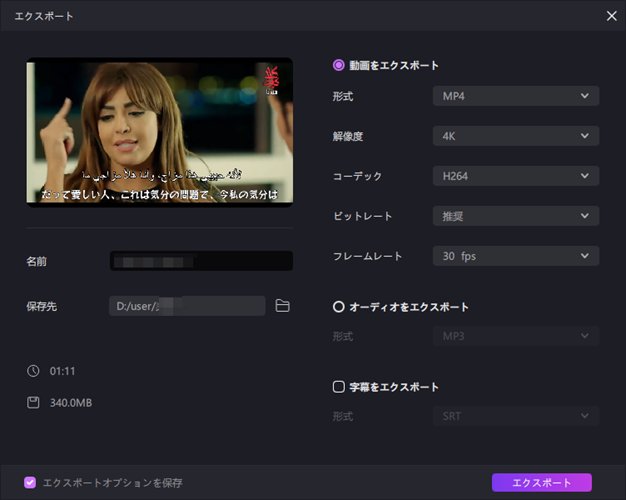Screen dimensions: 626x500
Task: Open the audio 形式 MP3 dropdown
Action: pos(516,336)
